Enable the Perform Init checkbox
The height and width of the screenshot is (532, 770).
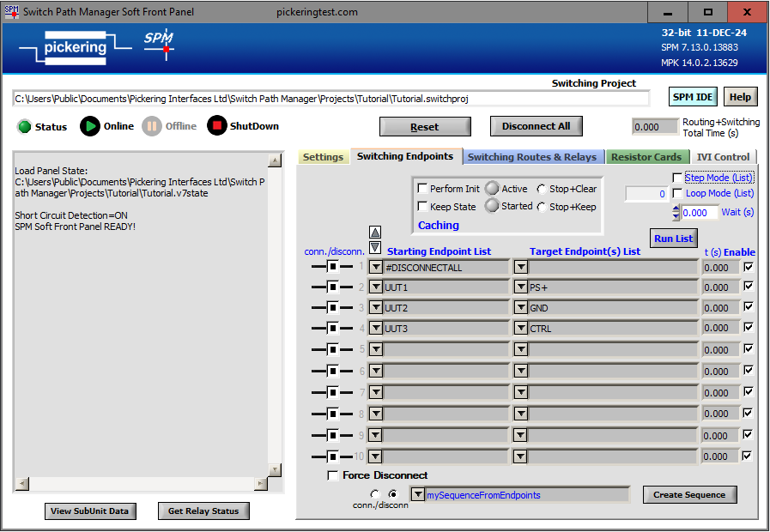[x=422, y=189]
